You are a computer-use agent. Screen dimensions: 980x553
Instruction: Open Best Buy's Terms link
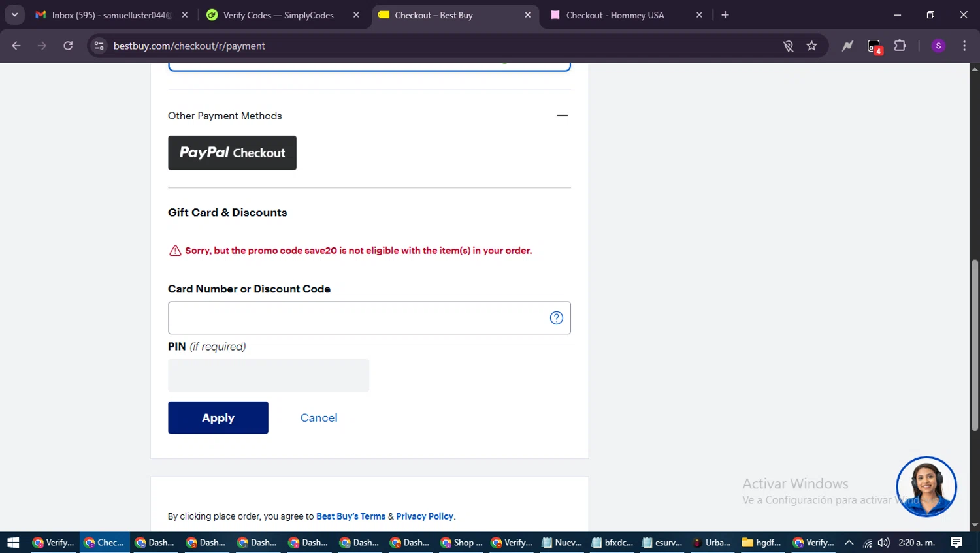pyautogui.click(x=351, y=516)
